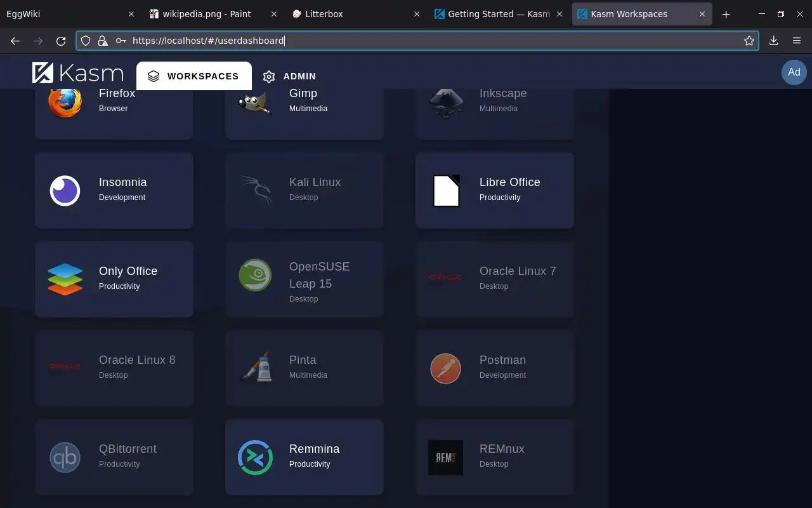Click the Insomnia workspace name text
The image size is (812, 508).
(123, 182)
